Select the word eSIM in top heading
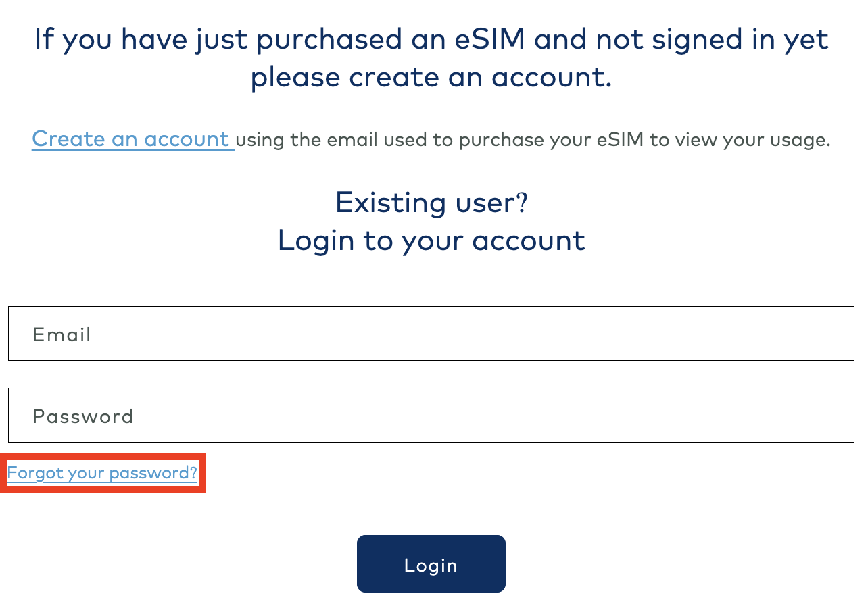The image size is (868, 604). pyautogui.click(x=489, y=39)
